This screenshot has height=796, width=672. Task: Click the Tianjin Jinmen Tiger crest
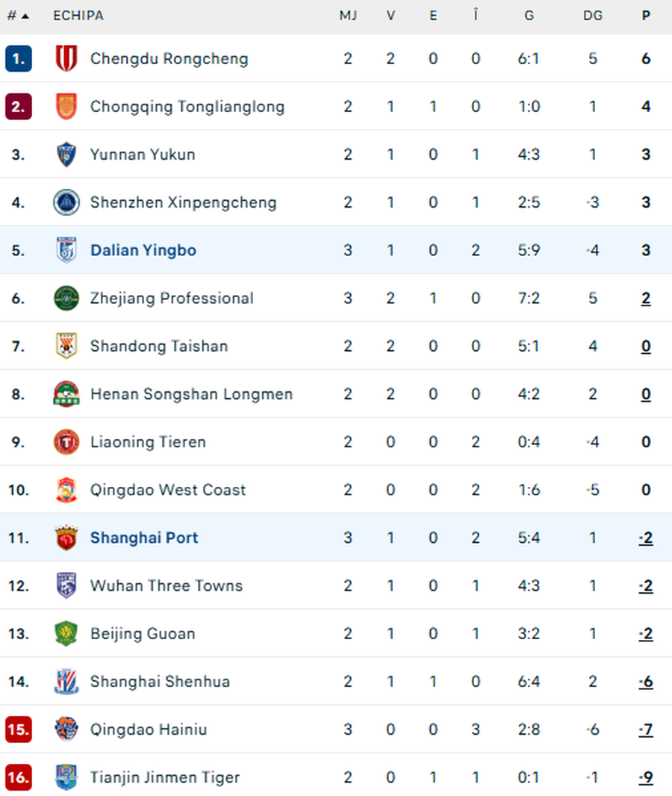66,777
